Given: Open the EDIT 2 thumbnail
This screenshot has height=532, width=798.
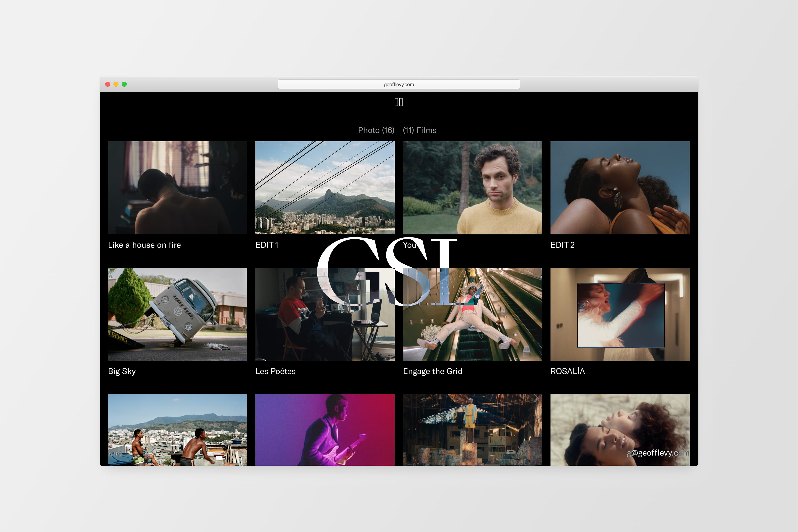Looking at the screenshot, I should coord(620,188).
